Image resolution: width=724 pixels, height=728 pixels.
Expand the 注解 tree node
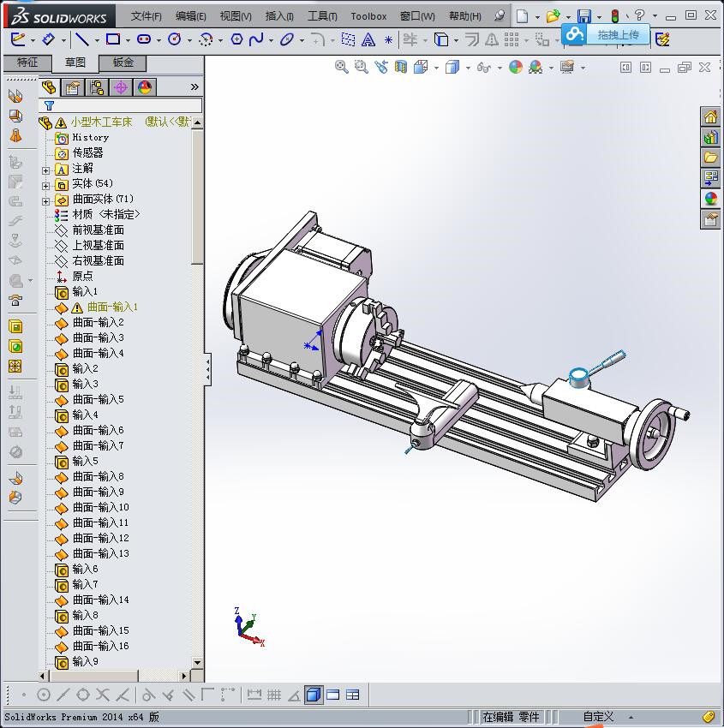pos(45,170)
